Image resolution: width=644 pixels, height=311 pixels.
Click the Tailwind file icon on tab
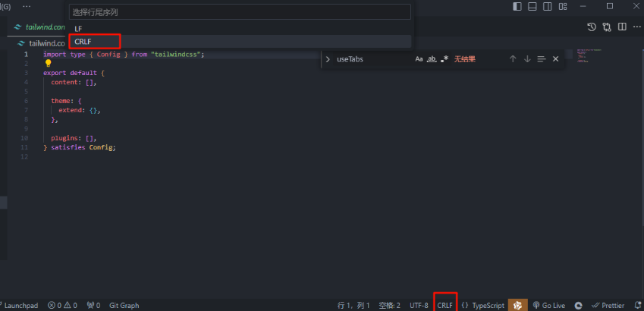point(17,27)
